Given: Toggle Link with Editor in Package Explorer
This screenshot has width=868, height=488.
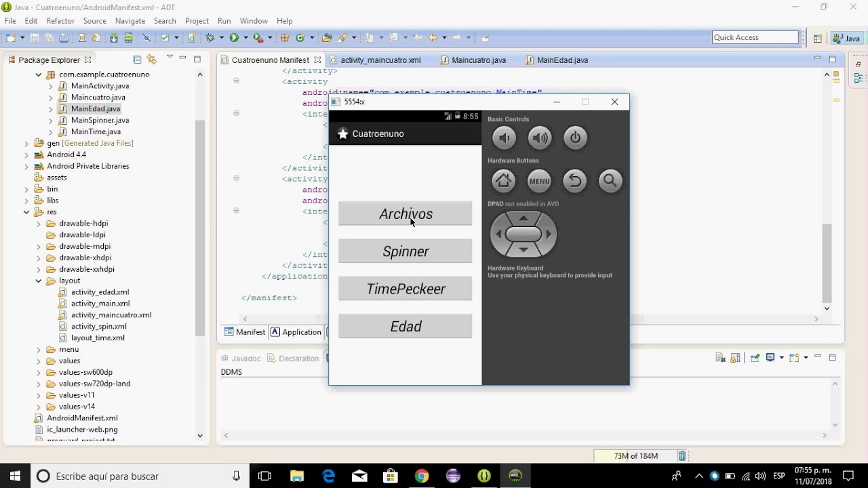Looking at the screenshot, I should click(151, 60).
